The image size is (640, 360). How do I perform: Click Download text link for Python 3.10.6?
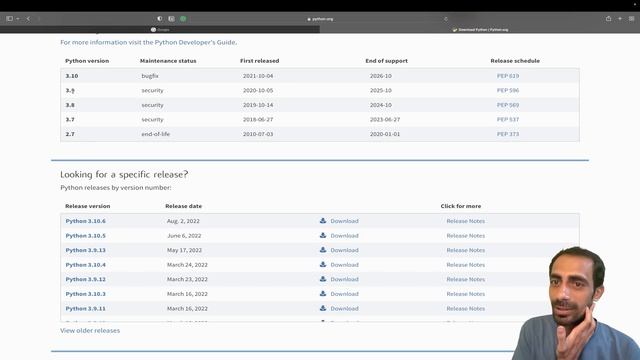tap(344, 221)
